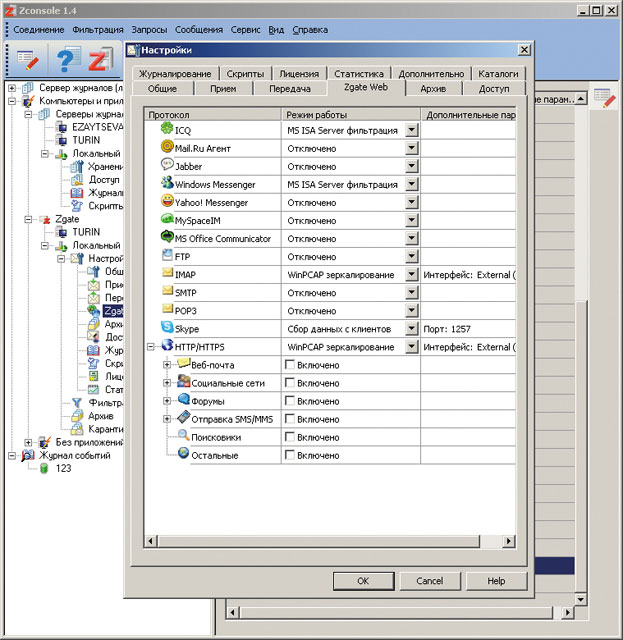The image size is (623, 640).
Task: Click the Help button
Action: pos(496,581)
